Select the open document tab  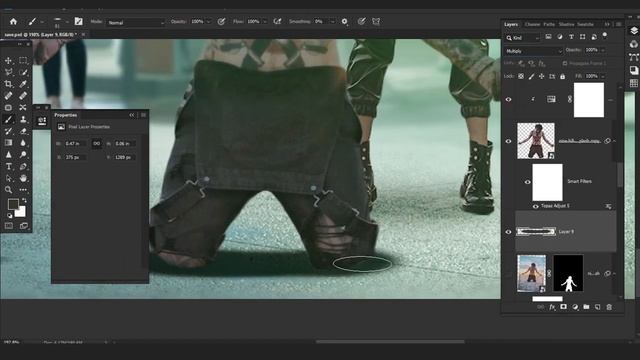click(x=40, y=35)
